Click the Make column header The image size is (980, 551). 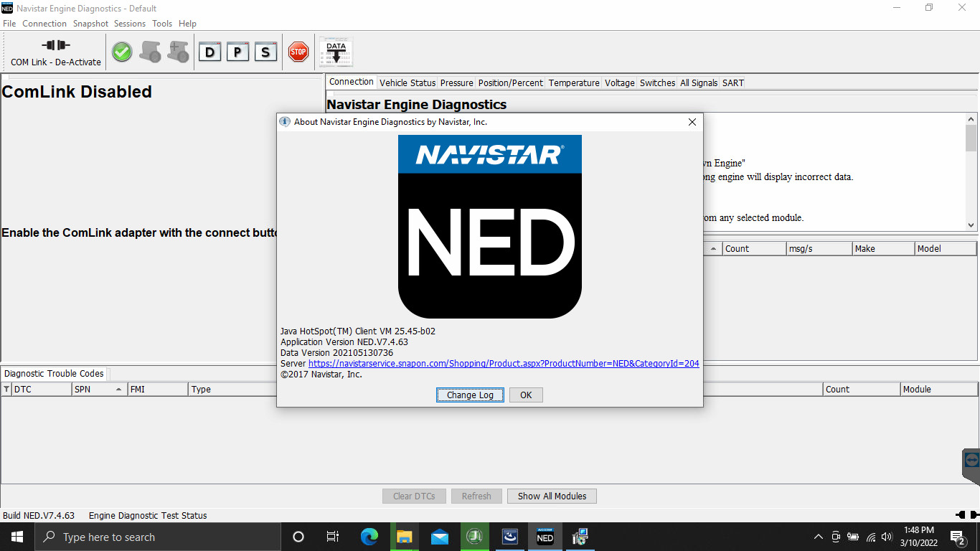tap(883, 249)
